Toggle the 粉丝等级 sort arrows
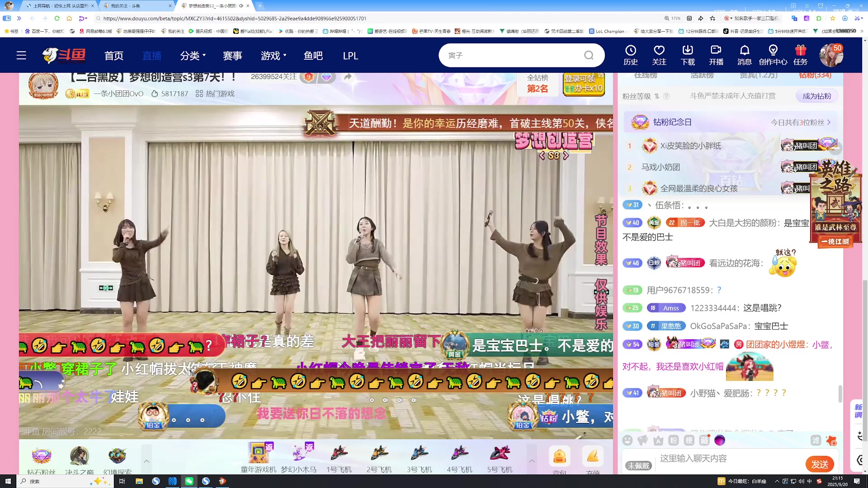Screen dimensions: 868x488 [x=657, y=96]
